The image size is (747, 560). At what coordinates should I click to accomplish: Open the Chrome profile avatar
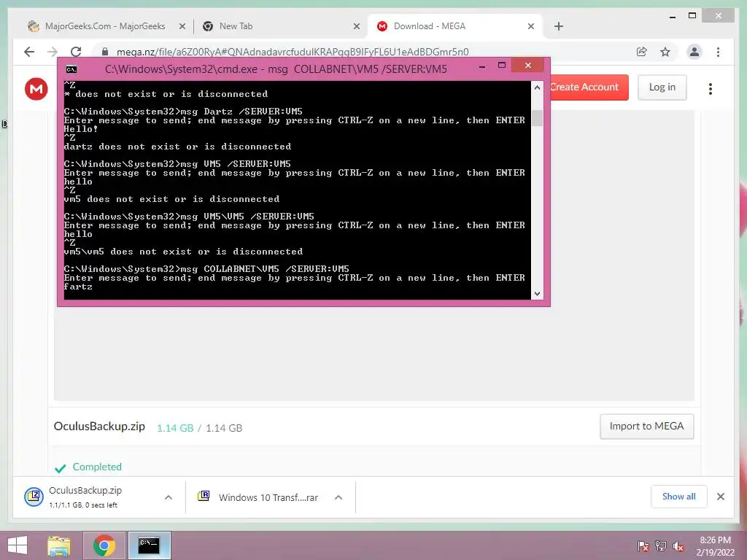coord(694,52)
